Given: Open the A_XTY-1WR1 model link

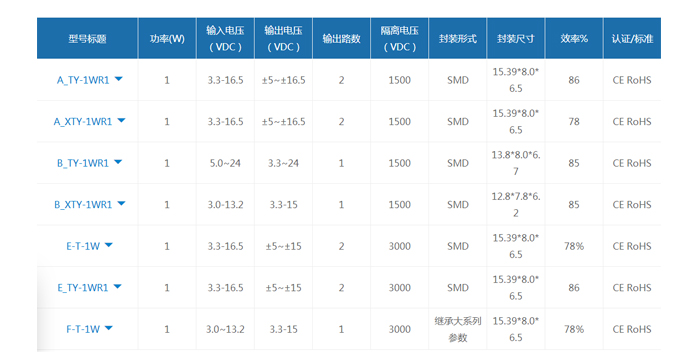Looking at the screenshot, I should [83, 122].
